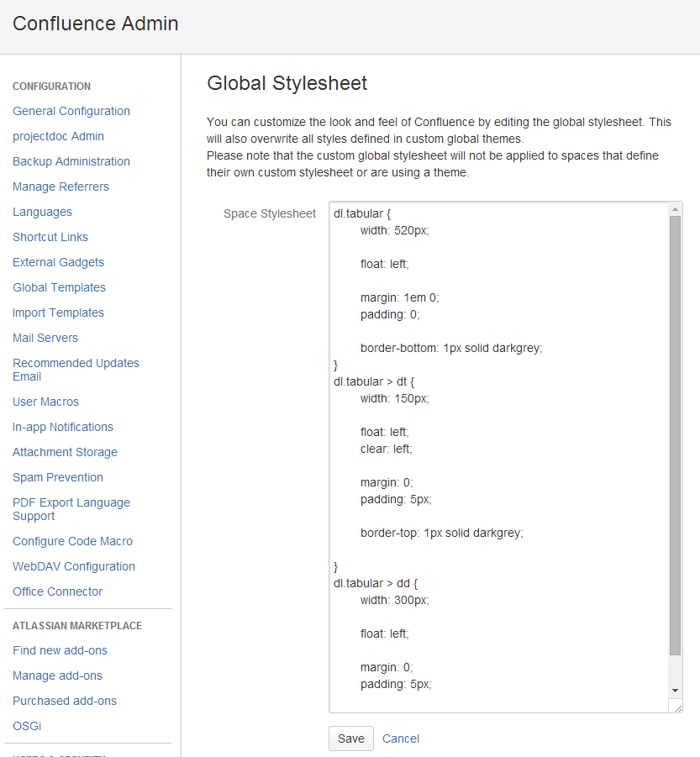
Task: Open Find new add-ons
Action: (x=60, y=650)
